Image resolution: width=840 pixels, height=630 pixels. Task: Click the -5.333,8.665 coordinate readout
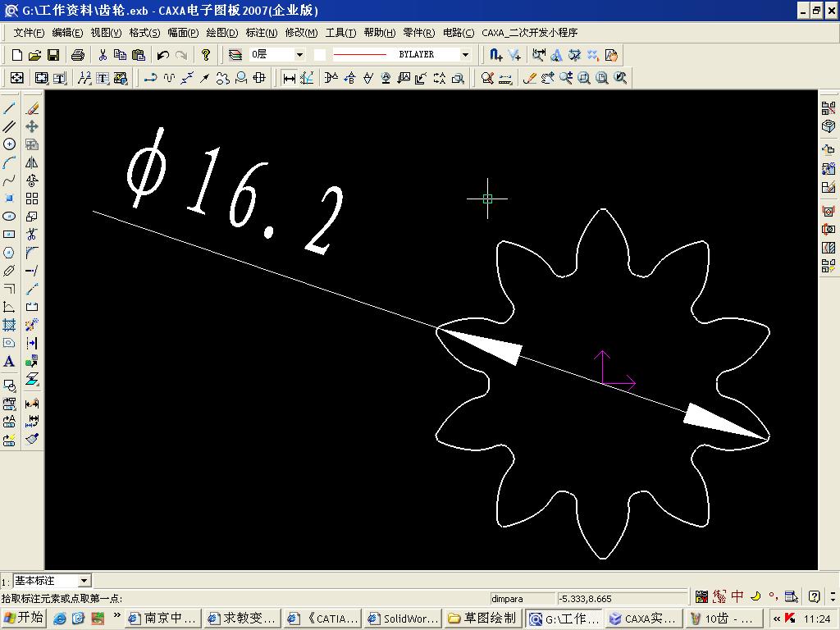[x=622, y=599]
